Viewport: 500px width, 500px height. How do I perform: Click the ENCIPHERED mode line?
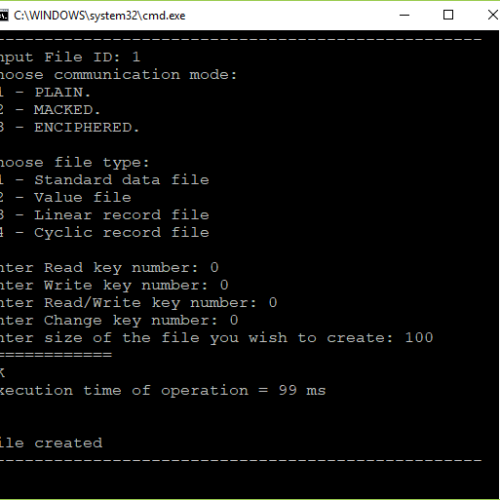[x=69, y=127]
